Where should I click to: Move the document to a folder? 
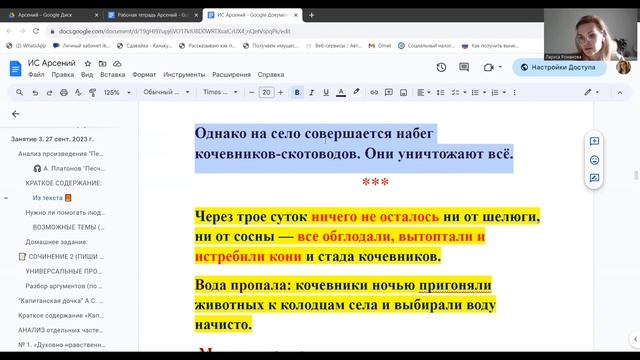[x=102, y=64]
